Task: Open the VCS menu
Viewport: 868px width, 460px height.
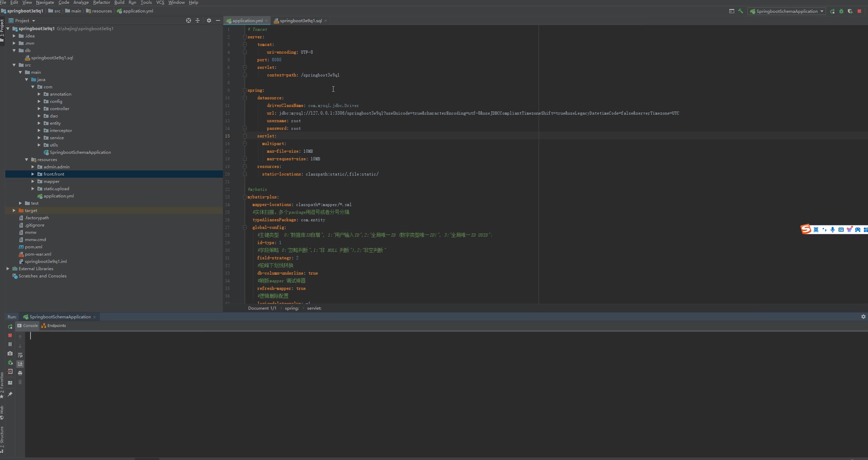Action: [160, 2]
